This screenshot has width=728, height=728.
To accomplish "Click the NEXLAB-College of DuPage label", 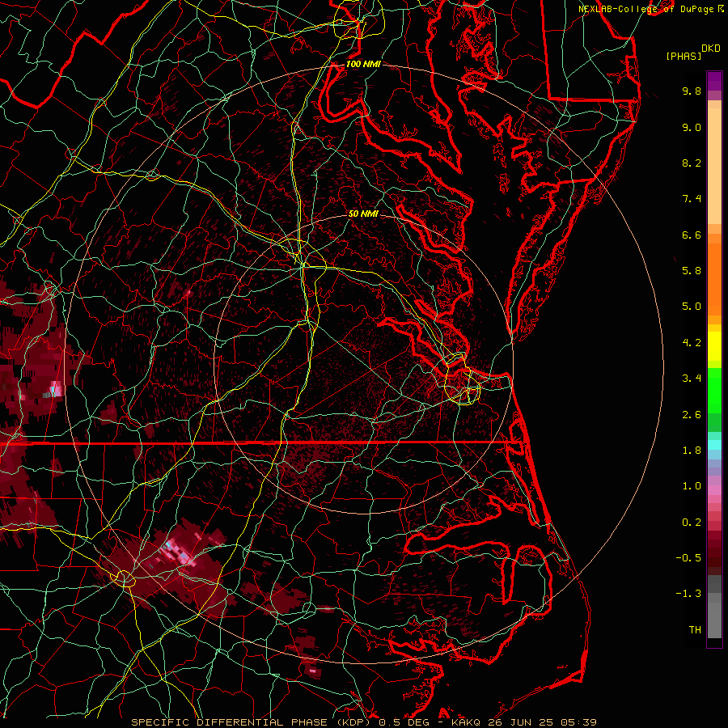I will 645,9.
